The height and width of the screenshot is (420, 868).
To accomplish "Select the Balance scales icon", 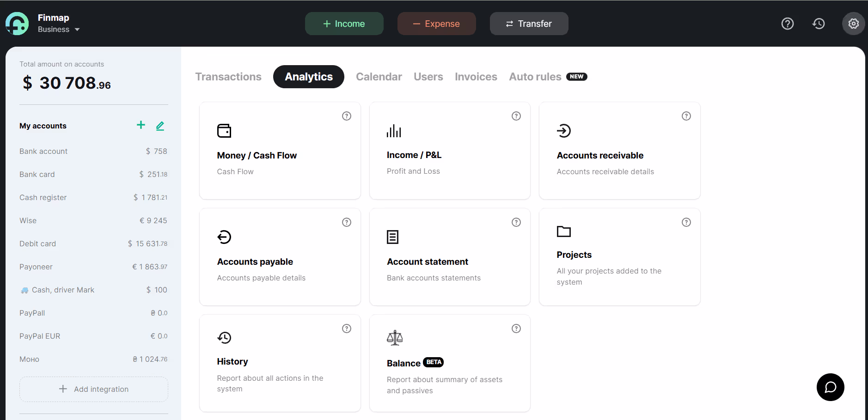I will [x=394, y=337].
